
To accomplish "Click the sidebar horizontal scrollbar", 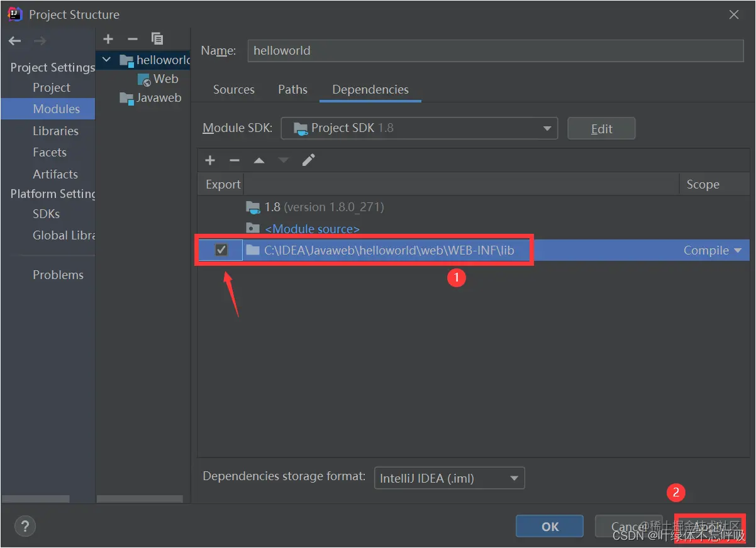I will (x=35, y=499).
